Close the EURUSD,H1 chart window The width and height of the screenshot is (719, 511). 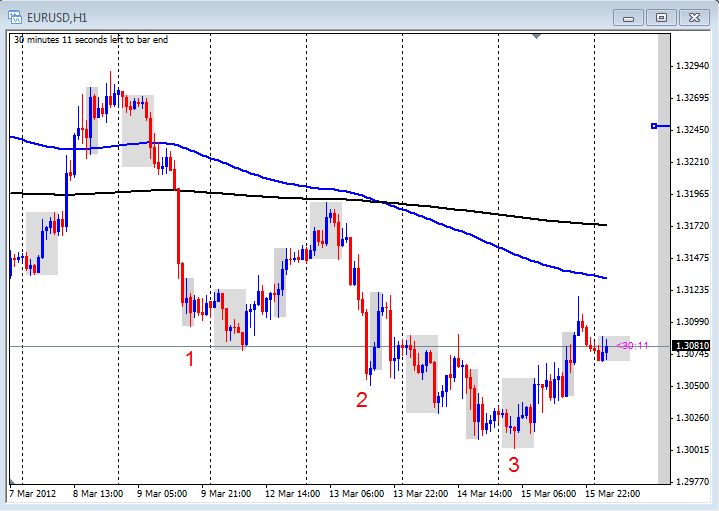694,18
